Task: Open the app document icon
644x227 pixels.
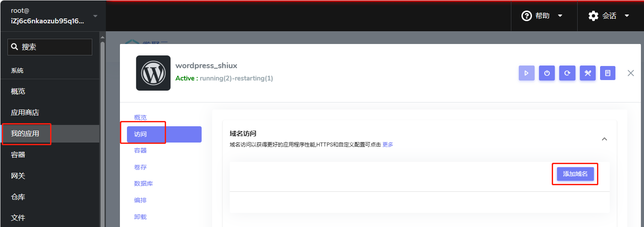Action: point(608,73)
